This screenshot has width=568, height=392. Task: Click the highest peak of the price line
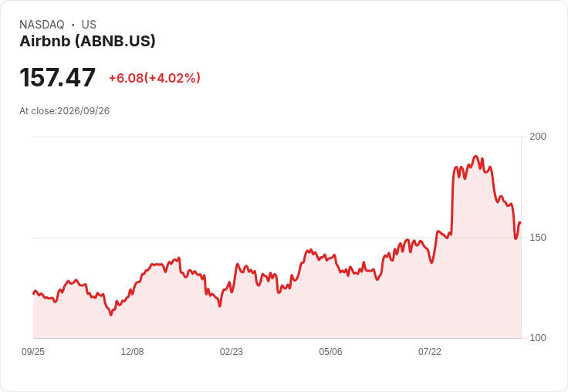(x=476, y=157)
